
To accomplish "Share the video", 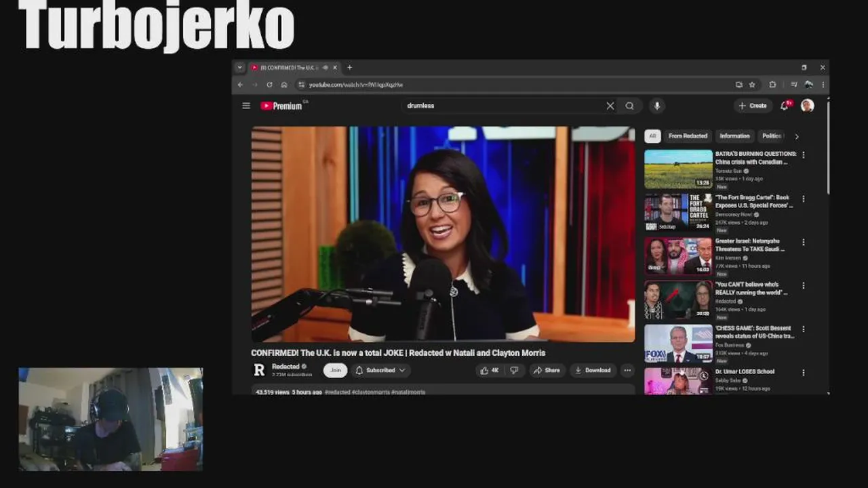I will [547, 371].
